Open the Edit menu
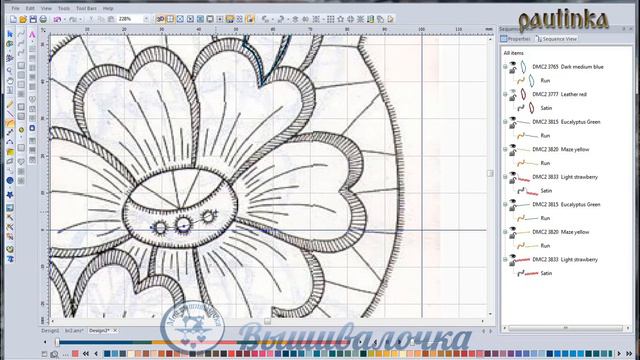The height and width of the screenshot is (360, 640). pyautogui.click(x=30, y=8)
